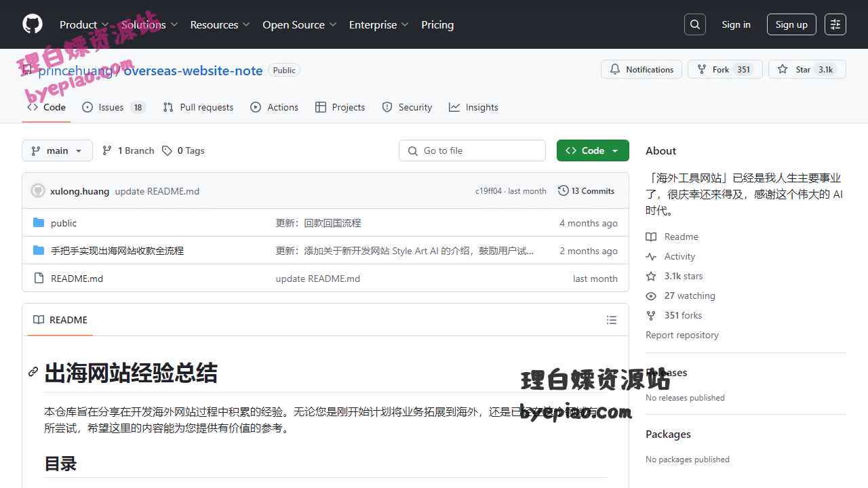Open the Readme link in About
Screen dimensions: 868x488
click(672, 237)
